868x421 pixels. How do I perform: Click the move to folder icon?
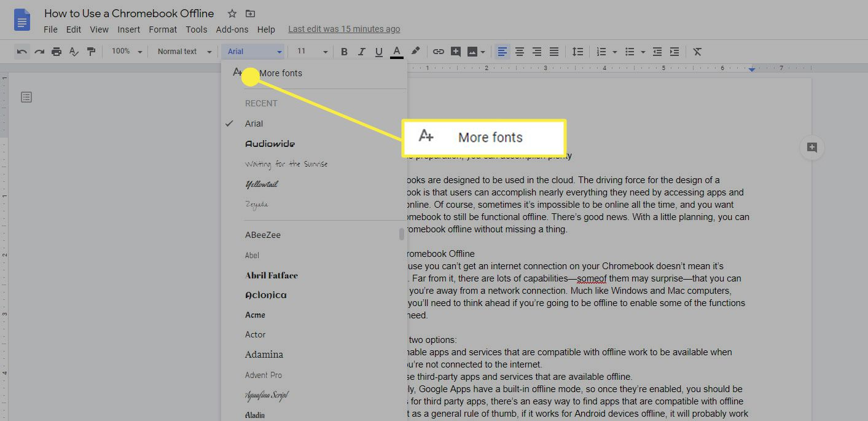(250, 14)
